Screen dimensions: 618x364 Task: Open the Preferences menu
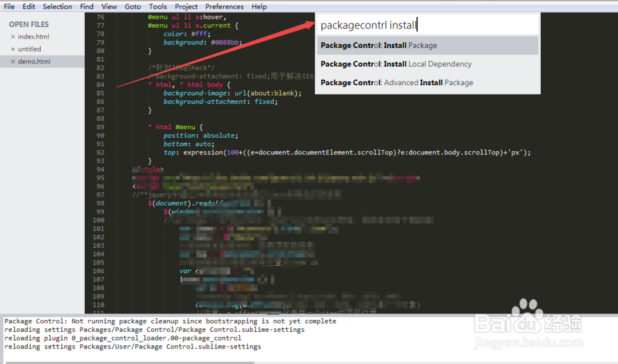pyautogui.click(x=224, y=6)
